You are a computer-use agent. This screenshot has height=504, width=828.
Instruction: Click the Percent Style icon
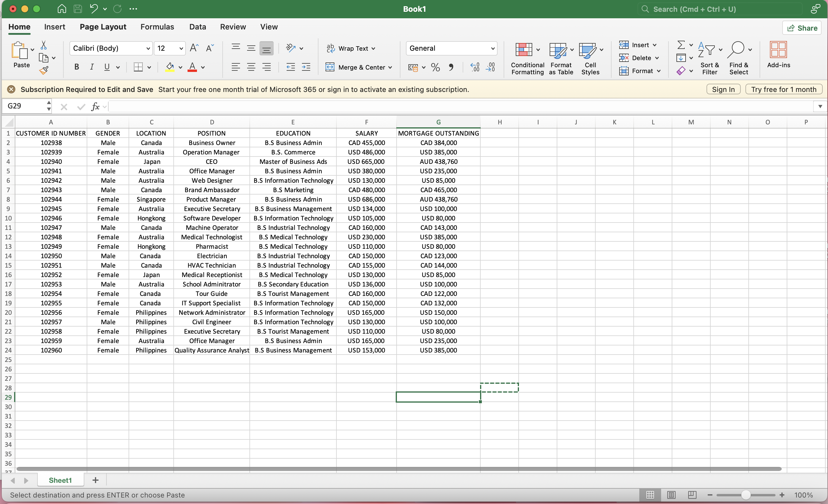click(x=435, y=67)
